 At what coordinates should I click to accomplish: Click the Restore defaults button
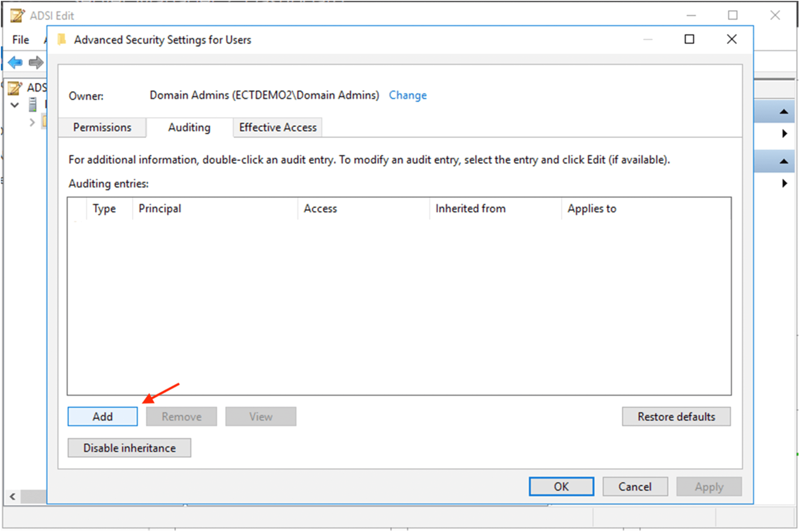(x=676, y=417)
